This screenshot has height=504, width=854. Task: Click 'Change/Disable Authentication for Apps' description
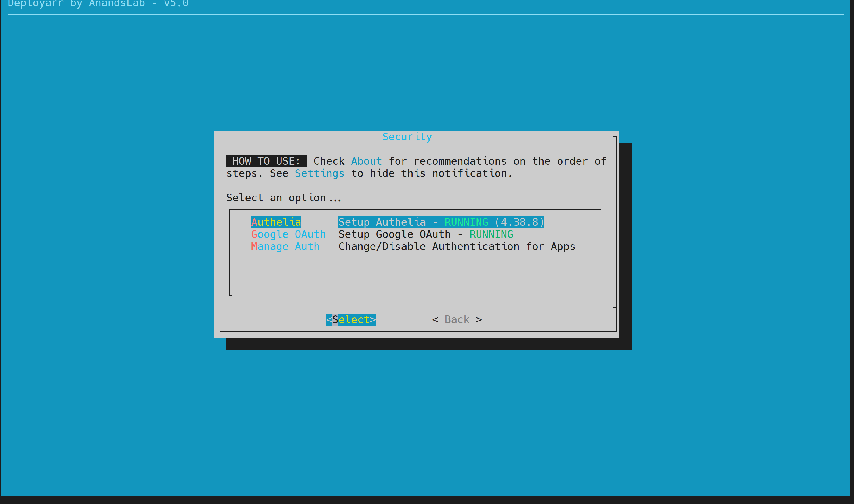tap(457, 247)
